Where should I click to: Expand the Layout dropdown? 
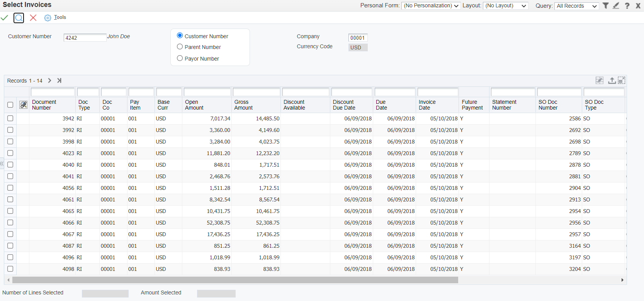click(505, 6)
